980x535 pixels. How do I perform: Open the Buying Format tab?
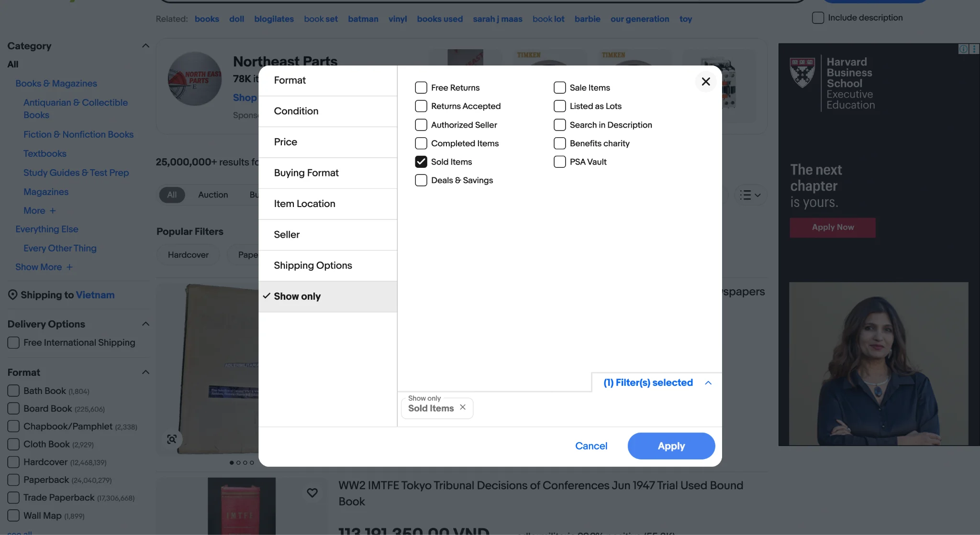point(328,173)
